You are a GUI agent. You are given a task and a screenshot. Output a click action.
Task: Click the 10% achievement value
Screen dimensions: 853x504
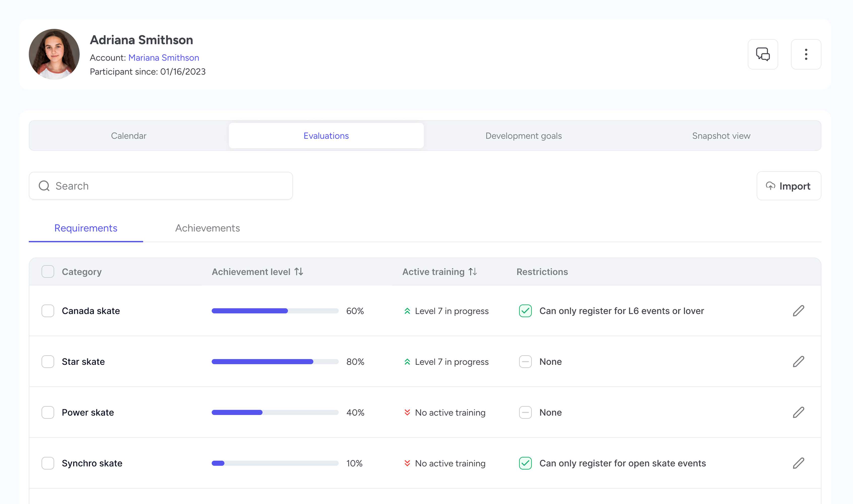tap(354, 463)
